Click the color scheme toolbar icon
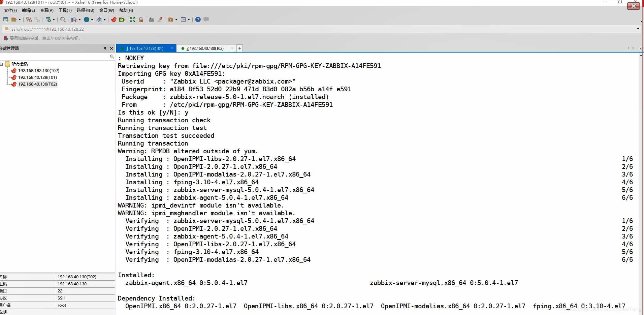The image size is (644, 315). [x=74, y=20]
